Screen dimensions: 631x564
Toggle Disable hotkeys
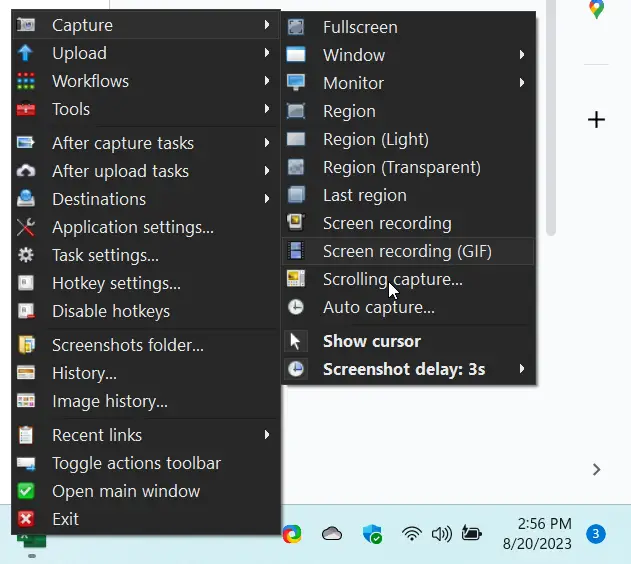click(146, 311)
